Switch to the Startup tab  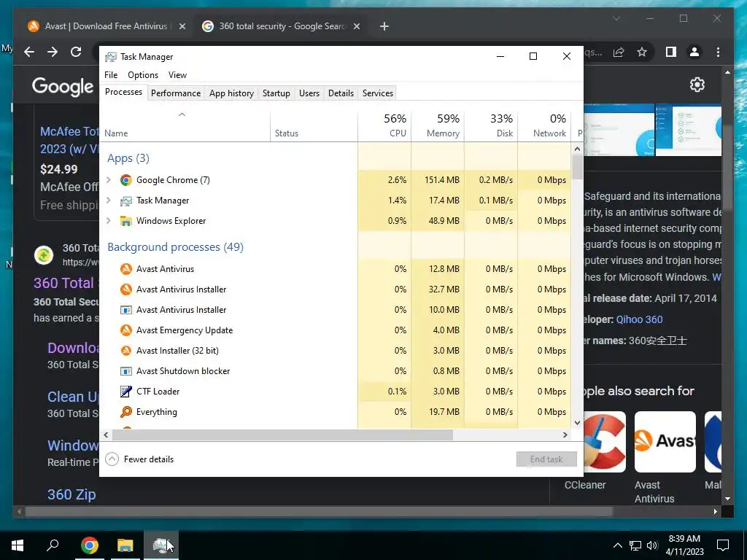tap(276, 93)
